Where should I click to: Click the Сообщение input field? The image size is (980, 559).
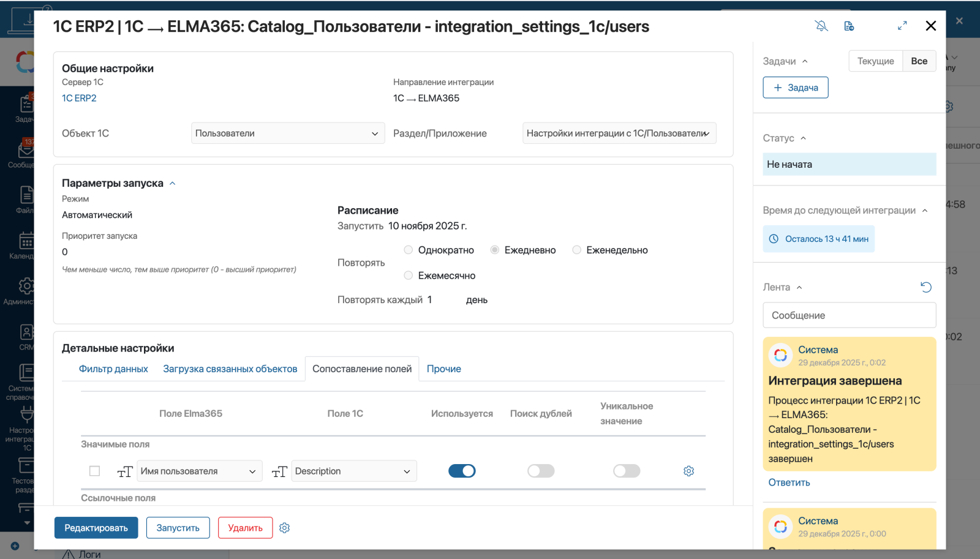pos(849,315)
